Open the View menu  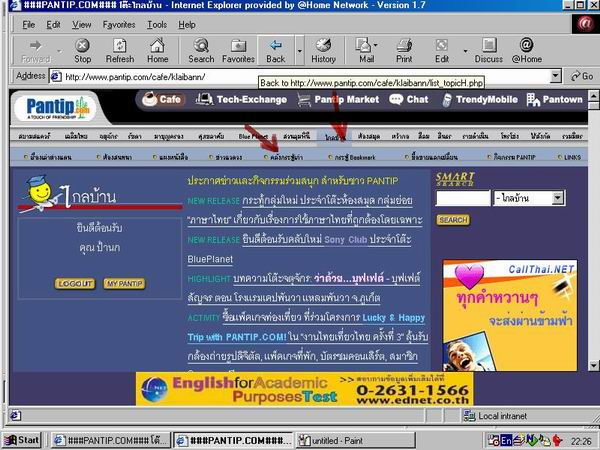82,24
